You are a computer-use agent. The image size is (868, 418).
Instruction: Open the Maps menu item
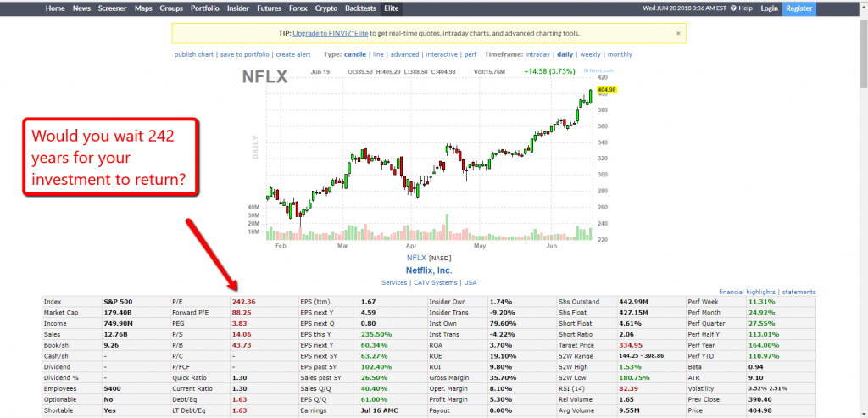(x=143, y=8)
